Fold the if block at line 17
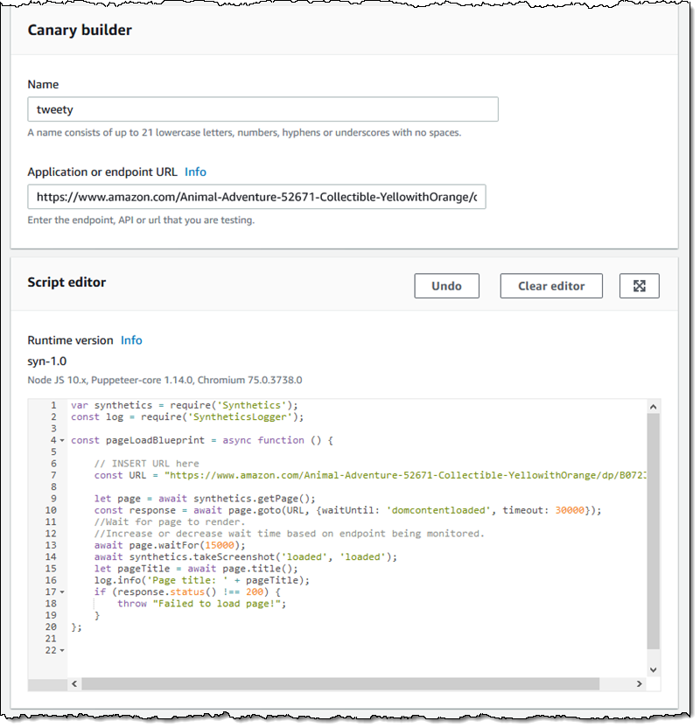Image resolution: width=700 pixels, height=728 pixels. [61, 592]
